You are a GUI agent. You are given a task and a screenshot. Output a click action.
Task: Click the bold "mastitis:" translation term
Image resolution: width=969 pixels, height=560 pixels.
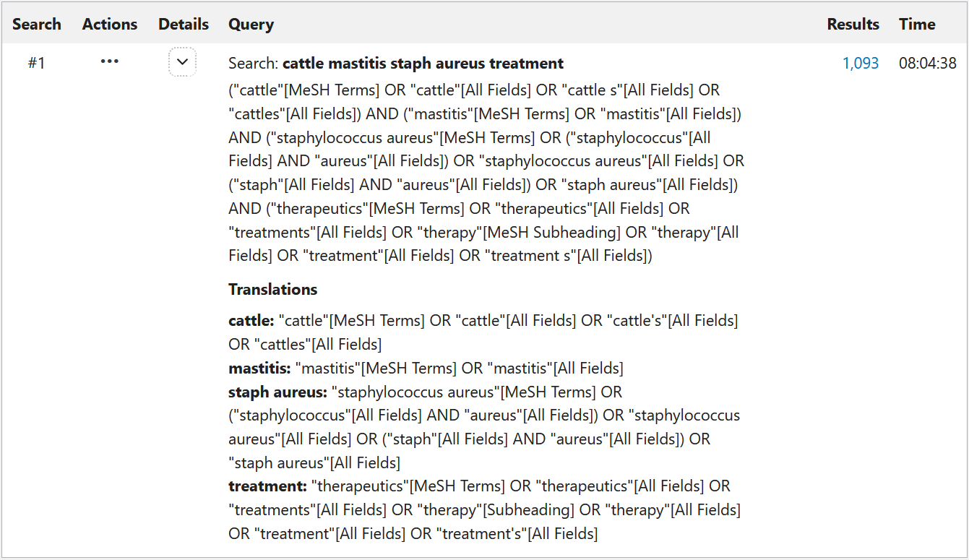coord(259,368)
